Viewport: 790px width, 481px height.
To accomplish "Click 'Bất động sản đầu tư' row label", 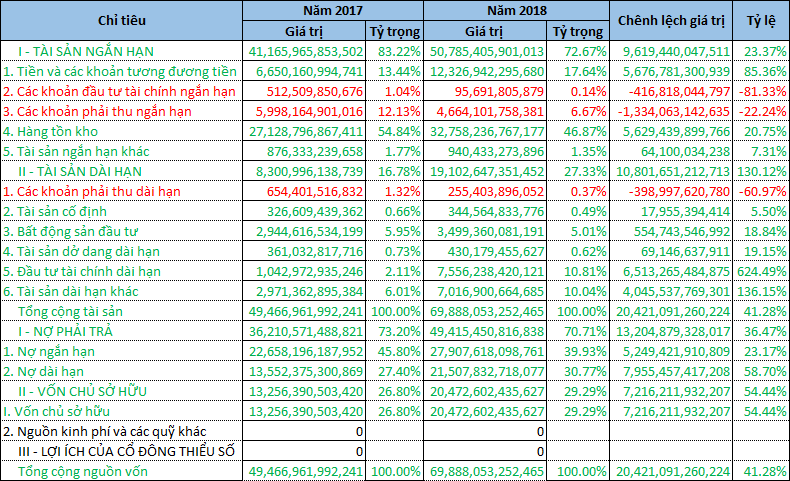I will click(x=70, y=232).
